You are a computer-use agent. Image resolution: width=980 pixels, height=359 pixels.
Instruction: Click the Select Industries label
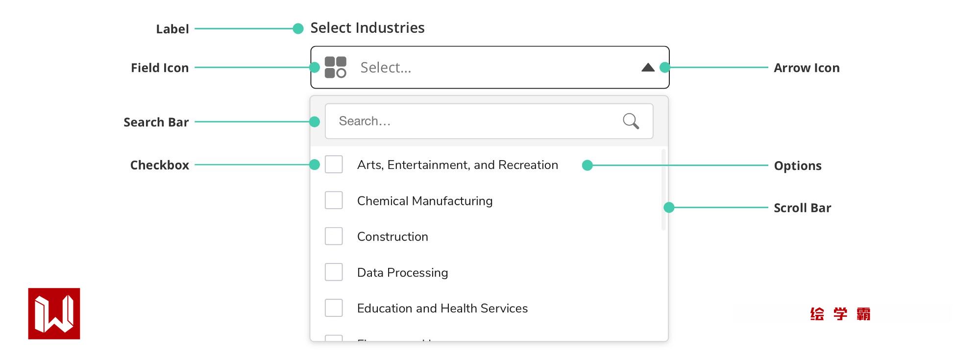[367, 28]
